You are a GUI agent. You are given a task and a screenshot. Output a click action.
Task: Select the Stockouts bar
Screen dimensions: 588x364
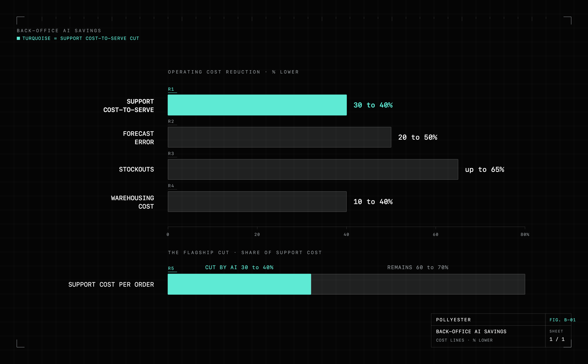(x=313, y=169)
